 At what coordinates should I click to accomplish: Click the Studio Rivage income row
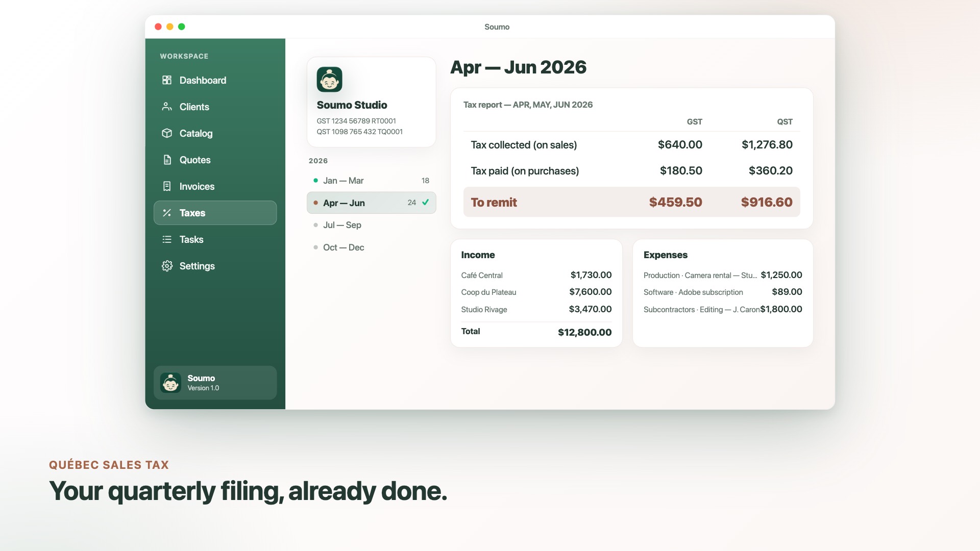tap(536, 309)
